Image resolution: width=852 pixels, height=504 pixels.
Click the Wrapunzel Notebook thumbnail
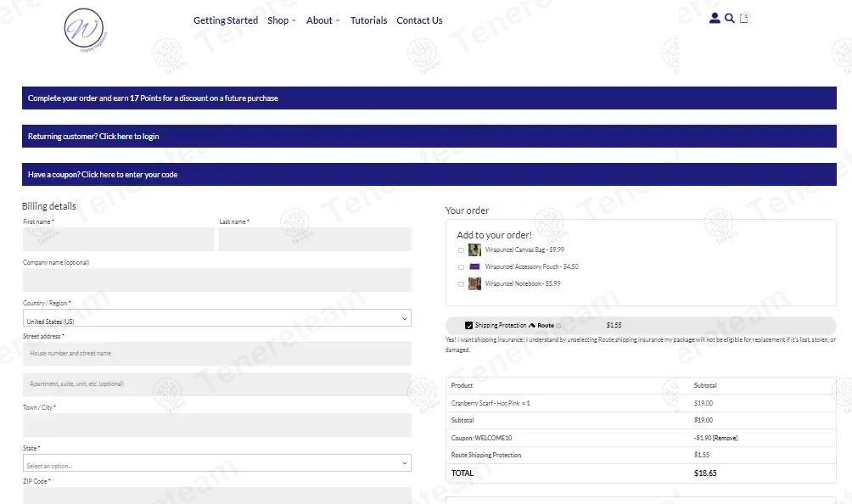(474, 283)
